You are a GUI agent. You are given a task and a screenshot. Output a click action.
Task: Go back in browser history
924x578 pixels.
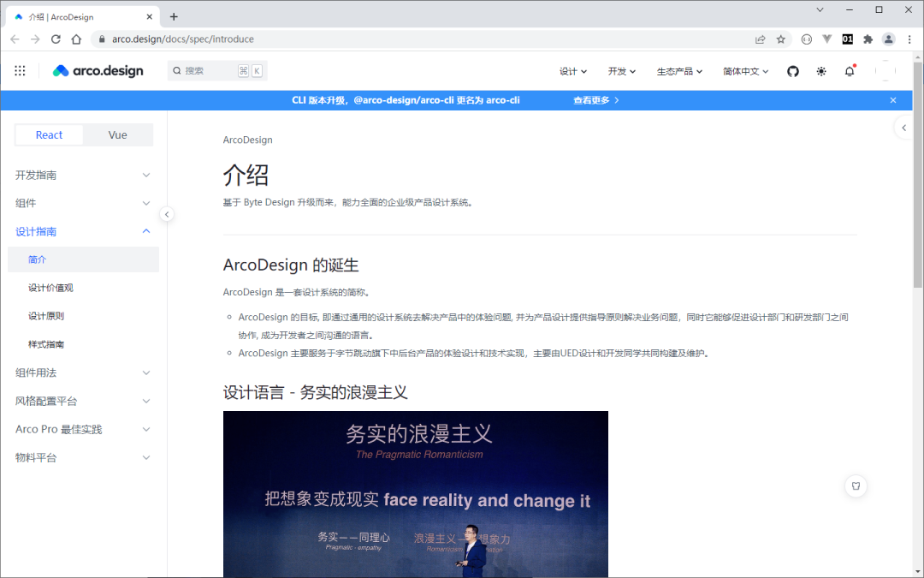[x=15, y=39]
